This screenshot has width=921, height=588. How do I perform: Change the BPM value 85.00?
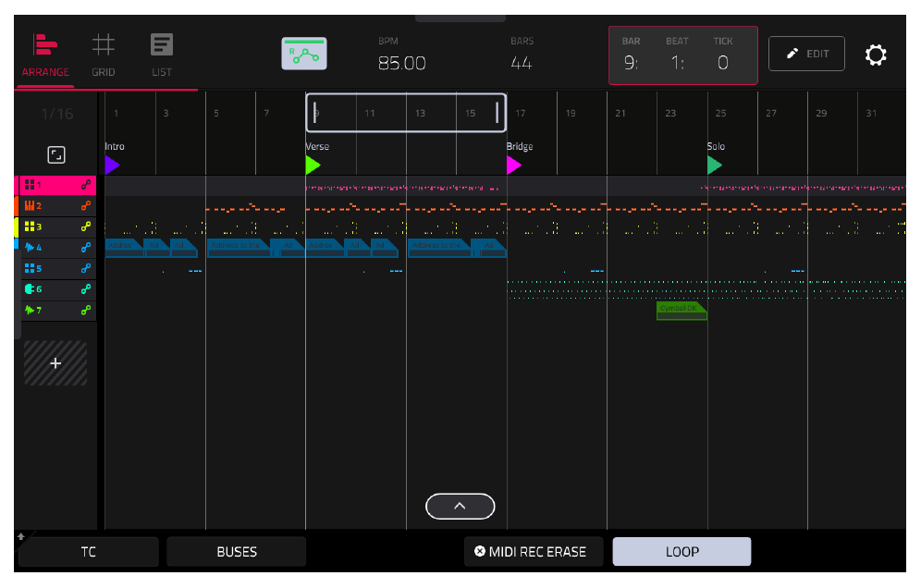pos(401,63)
